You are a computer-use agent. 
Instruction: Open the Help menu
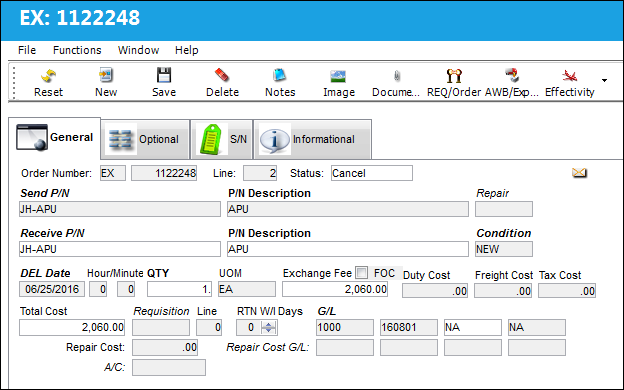tap(187, 50)
